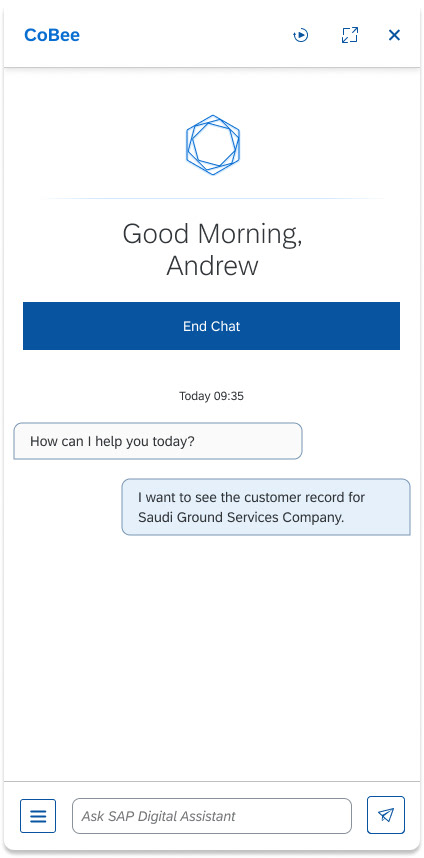Select the customer record request message bubble

[266, 507]
